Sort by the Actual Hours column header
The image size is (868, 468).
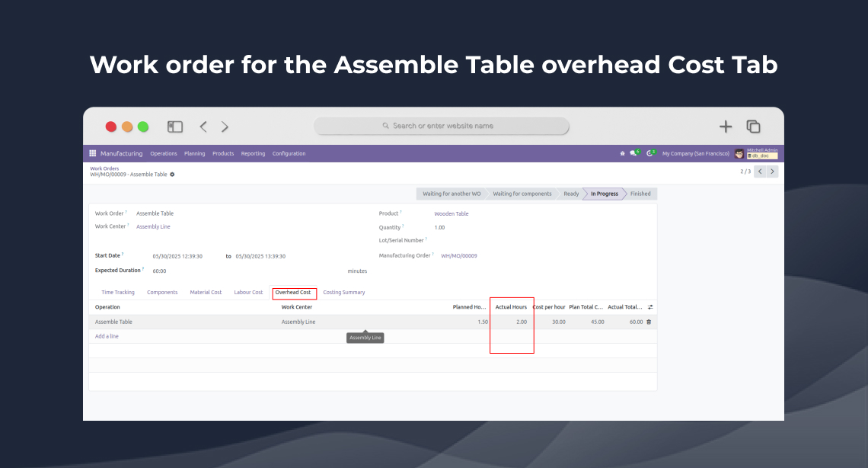pyautogui.click(x=511, y=307)
